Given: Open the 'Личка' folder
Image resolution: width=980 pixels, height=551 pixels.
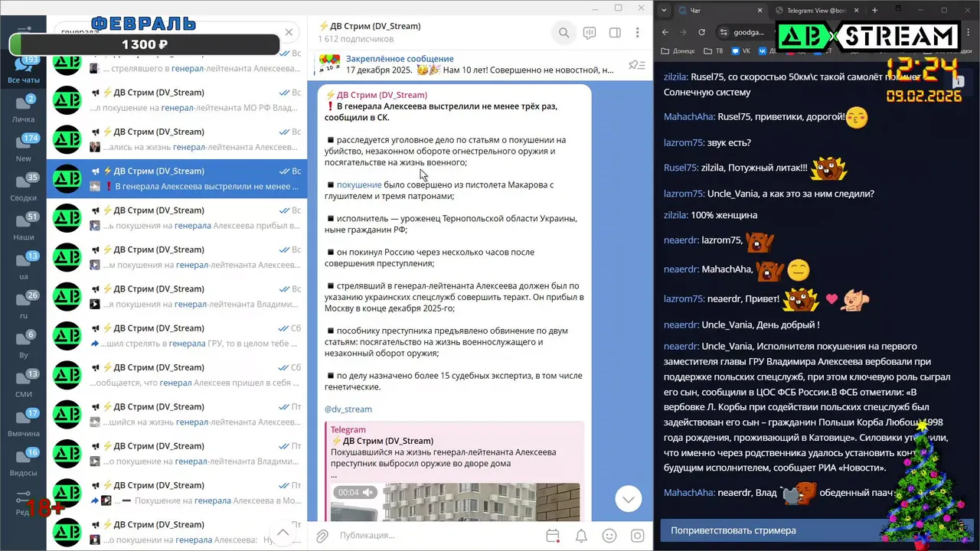Looking at the screenshot, I should [24, 109].
